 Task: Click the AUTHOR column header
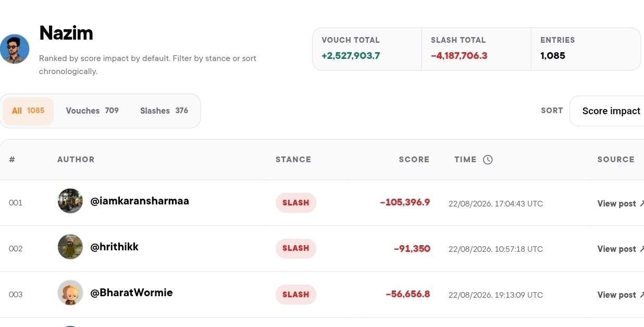76,160
